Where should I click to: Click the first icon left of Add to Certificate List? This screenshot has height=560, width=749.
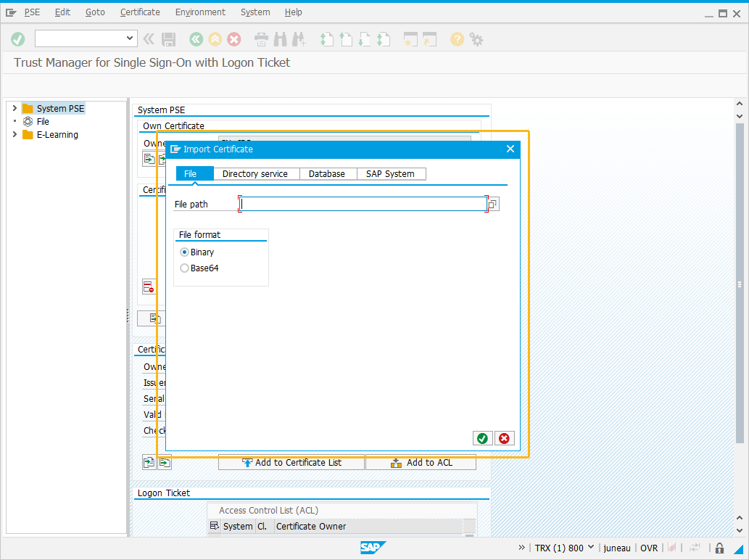149,462
